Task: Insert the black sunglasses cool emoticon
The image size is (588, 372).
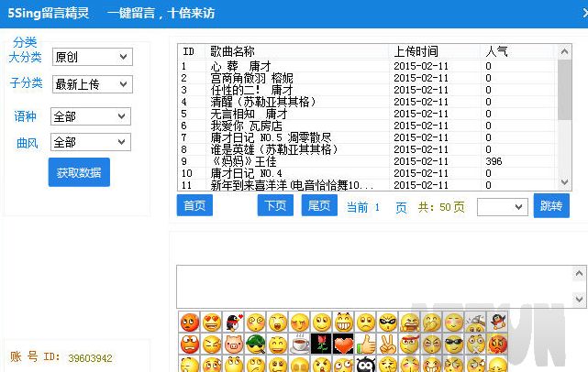Action: 454,344
